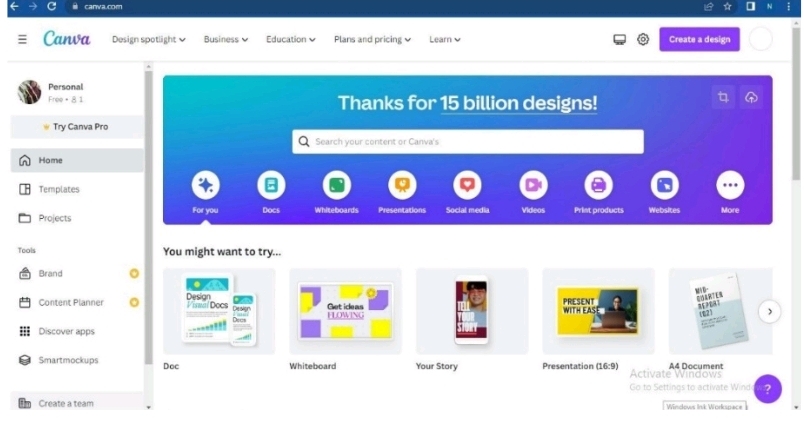This screenshot has height=427, width=804.
Task: Click the custom size crop icon
Action: coord(723,97)
